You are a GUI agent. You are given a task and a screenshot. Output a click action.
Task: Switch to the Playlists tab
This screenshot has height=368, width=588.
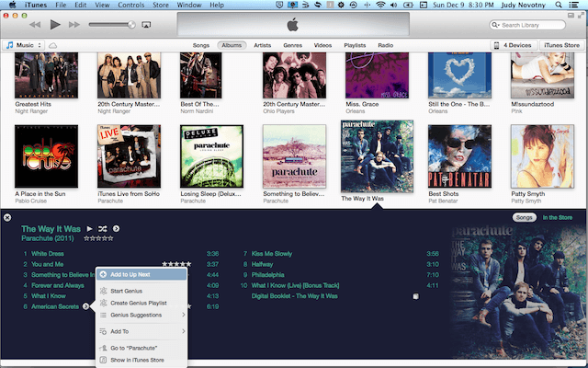[355, 45]
